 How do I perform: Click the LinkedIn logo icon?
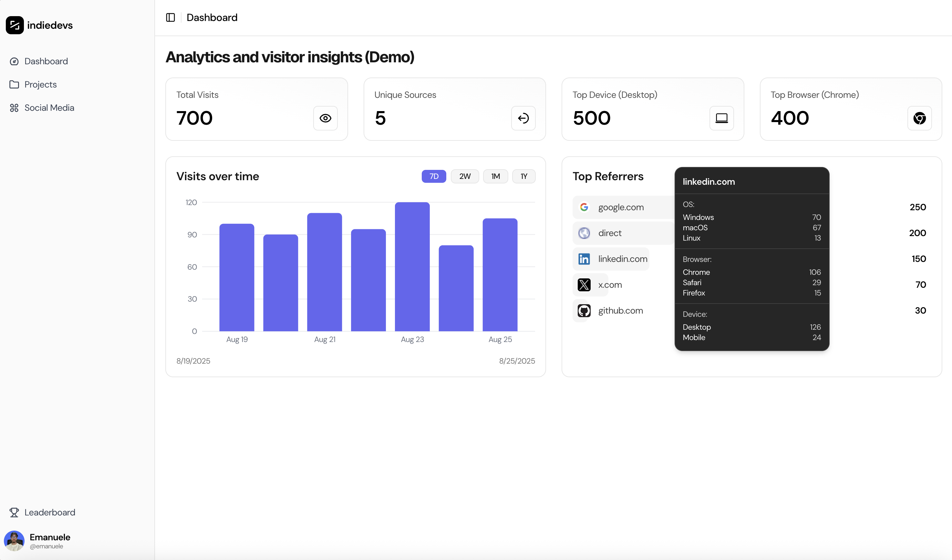click(584, 259)
